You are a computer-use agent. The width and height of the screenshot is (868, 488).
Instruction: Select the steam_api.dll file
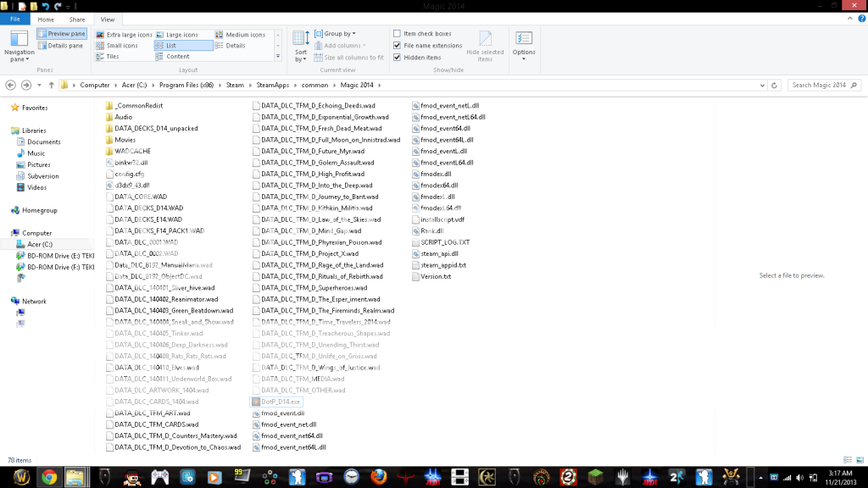435,253
